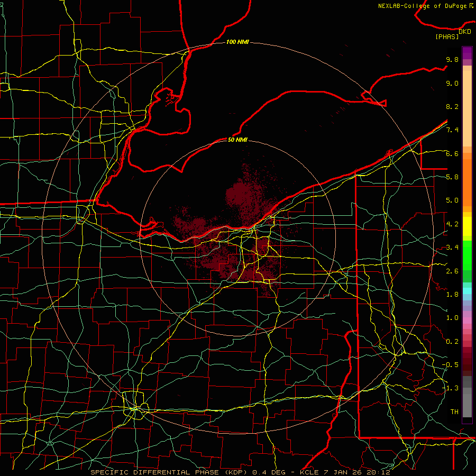Click the 2.6 scale value
This screenshot has height=476, width=476.
tap(452, 271)
